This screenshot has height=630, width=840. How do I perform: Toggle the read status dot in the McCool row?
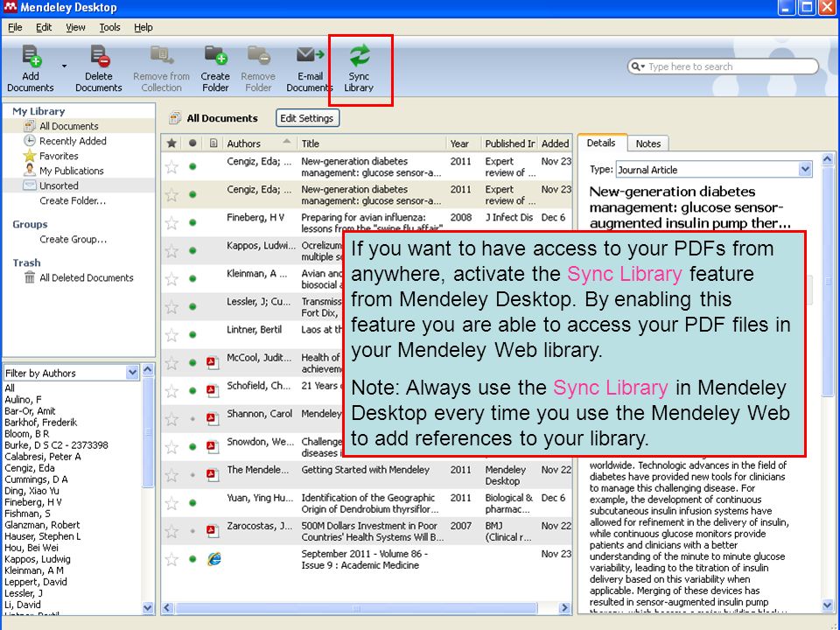pos(192,362)
